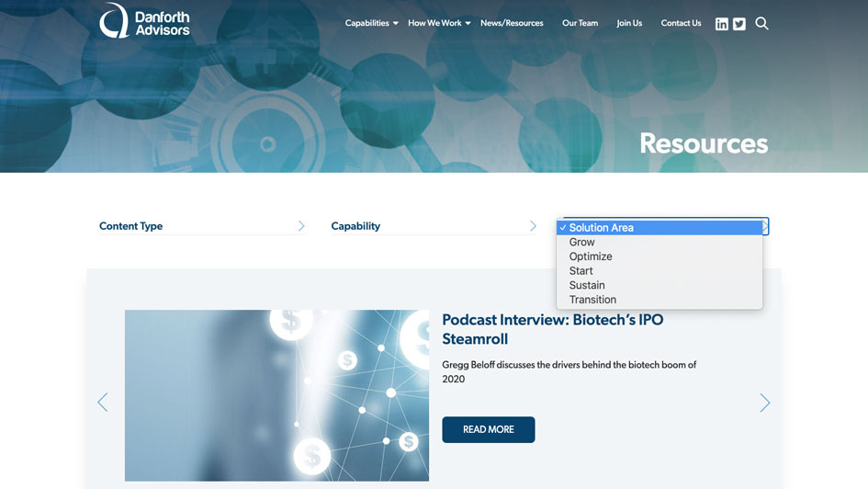
Task: Click the search magnifier icon
Action: coord(761,24)
